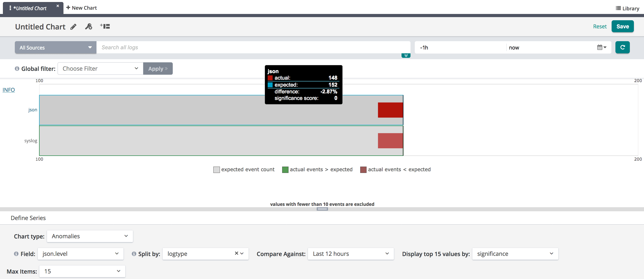This screenshot has height=279, width=644.
Task: Clear the logtype split-by selection
Action: point(236,253)
